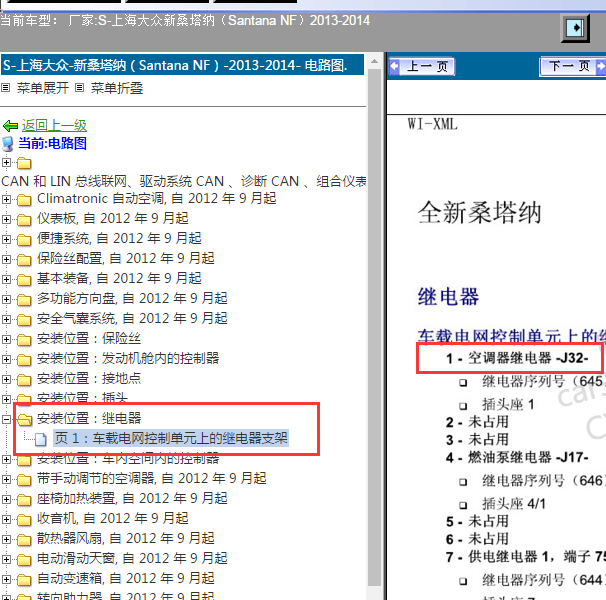Select CAN 和 LIN 总线联网 tree entry

pos(184,181)
